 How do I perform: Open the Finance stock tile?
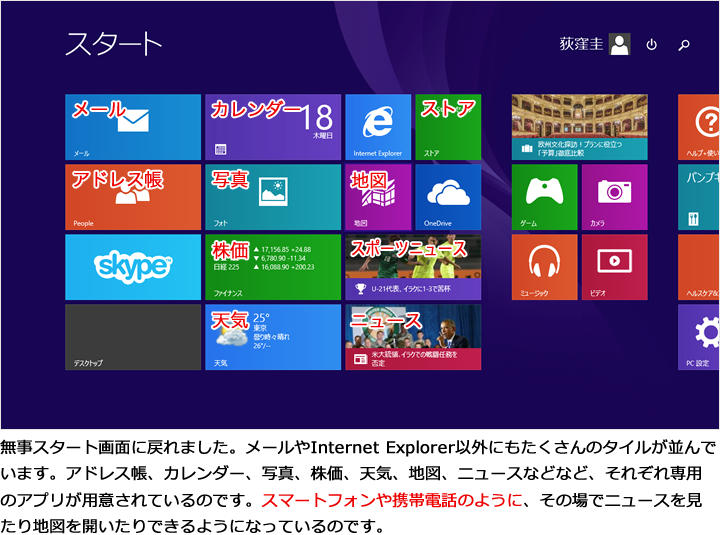coord(273,267)
